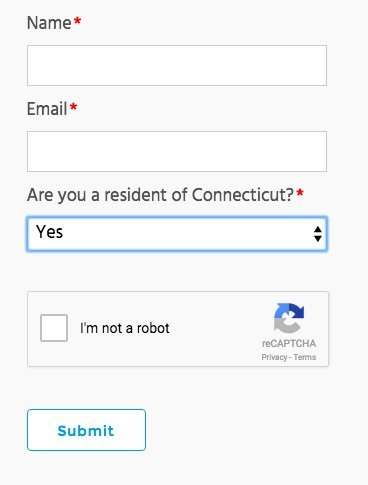
Task: Select the Yes value in the dropdown
Action: 49,232
